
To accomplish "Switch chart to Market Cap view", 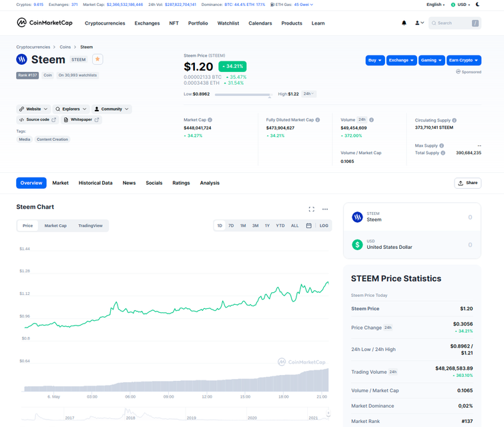I will 55,226.
